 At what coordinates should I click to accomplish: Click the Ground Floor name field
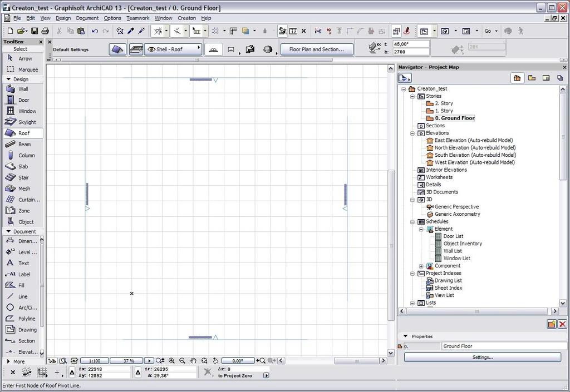click(505, 346)
